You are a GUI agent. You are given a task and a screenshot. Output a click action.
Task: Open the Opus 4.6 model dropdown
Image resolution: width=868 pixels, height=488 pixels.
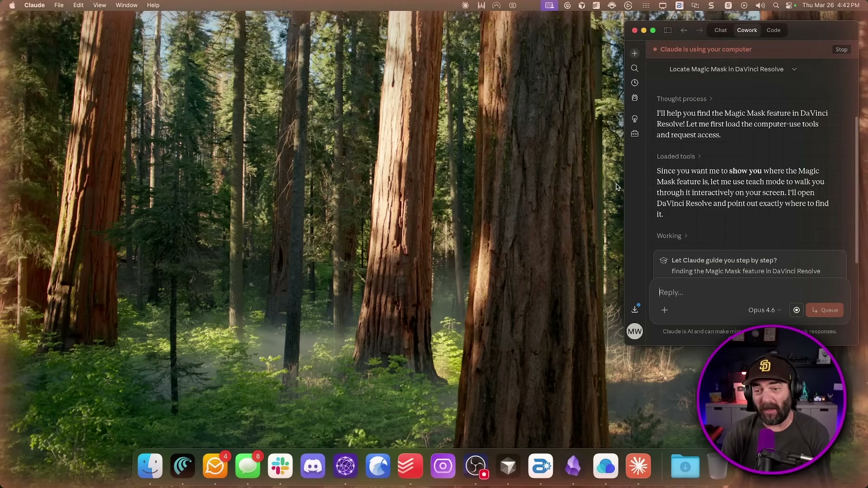pyautogui.click(x=764, y=310)
